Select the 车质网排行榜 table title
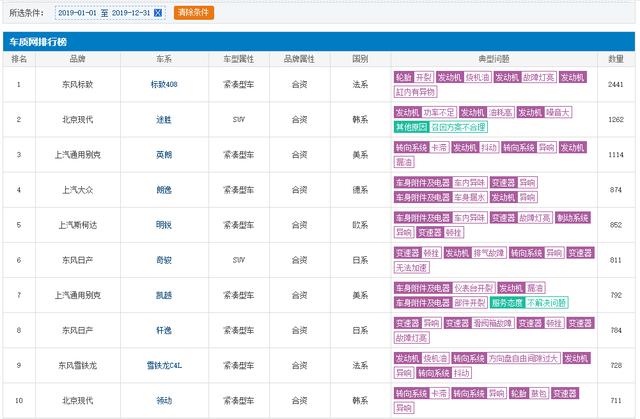 pos(38,42)
